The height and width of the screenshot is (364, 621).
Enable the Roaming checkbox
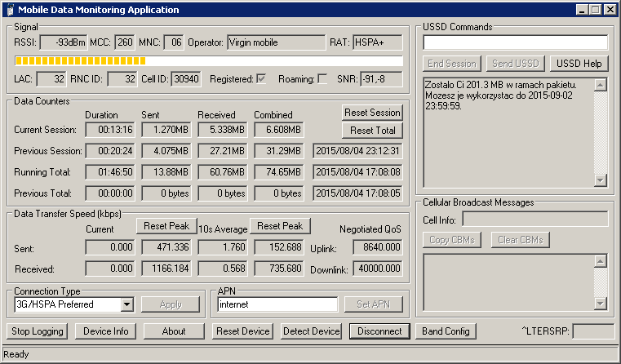pos(322,79)
